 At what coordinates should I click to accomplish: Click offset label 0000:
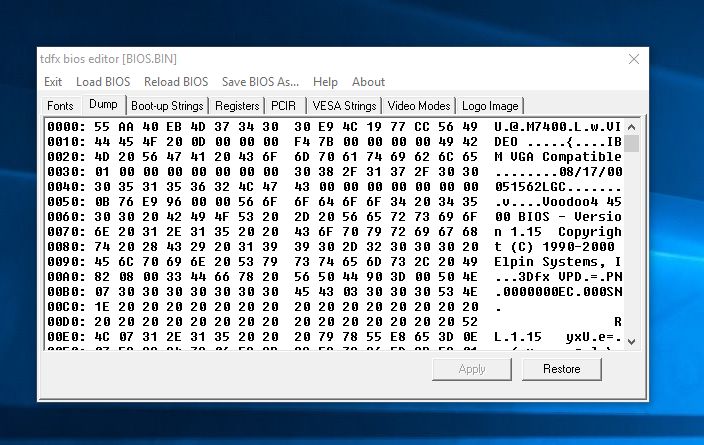pyautogui.click(x=66, y=127)
